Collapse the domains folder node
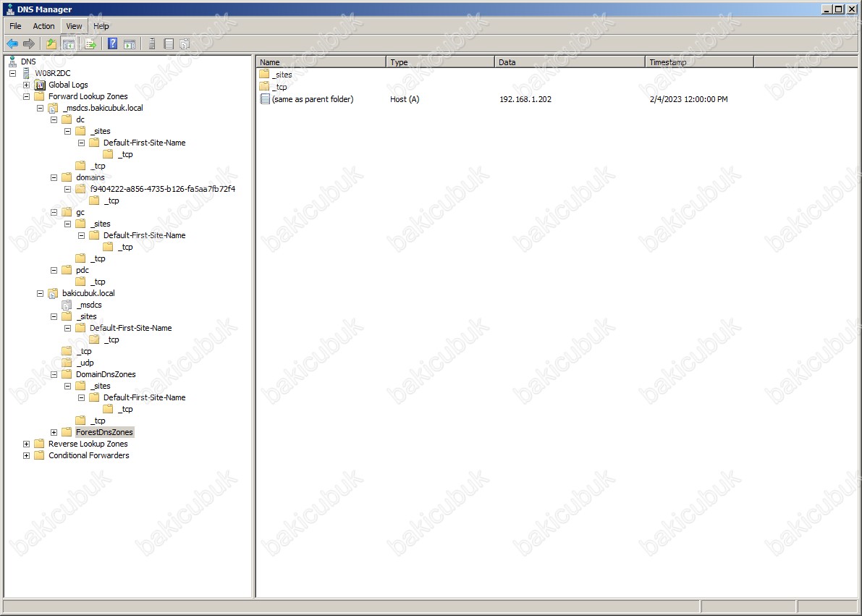This screenshot has width=862, height=616. [54, 177]
